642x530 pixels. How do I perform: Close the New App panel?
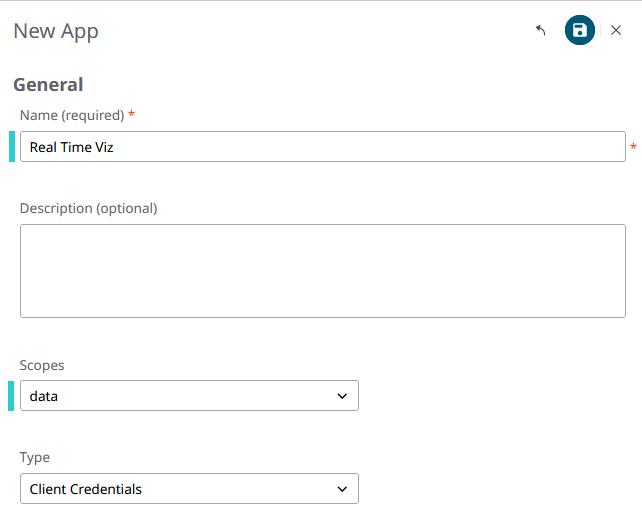pos(616,31)
